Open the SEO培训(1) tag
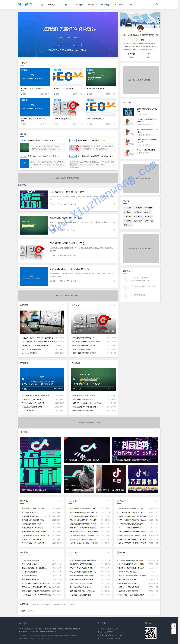 128,225
